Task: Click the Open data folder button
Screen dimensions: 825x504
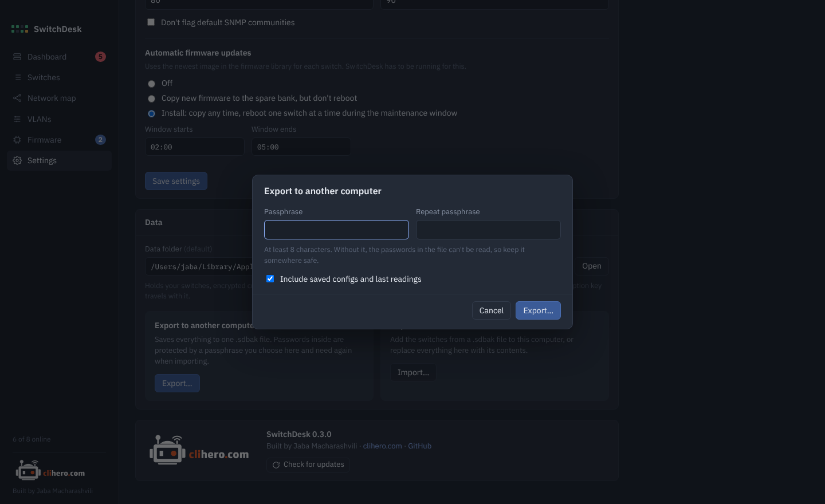Action: pyautogui.click(x=591, y=266)
